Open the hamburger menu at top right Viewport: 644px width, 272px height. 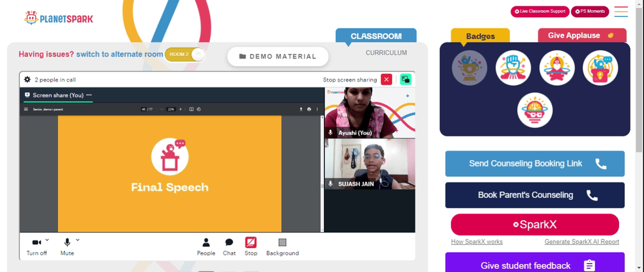click(x=621, y=12)
